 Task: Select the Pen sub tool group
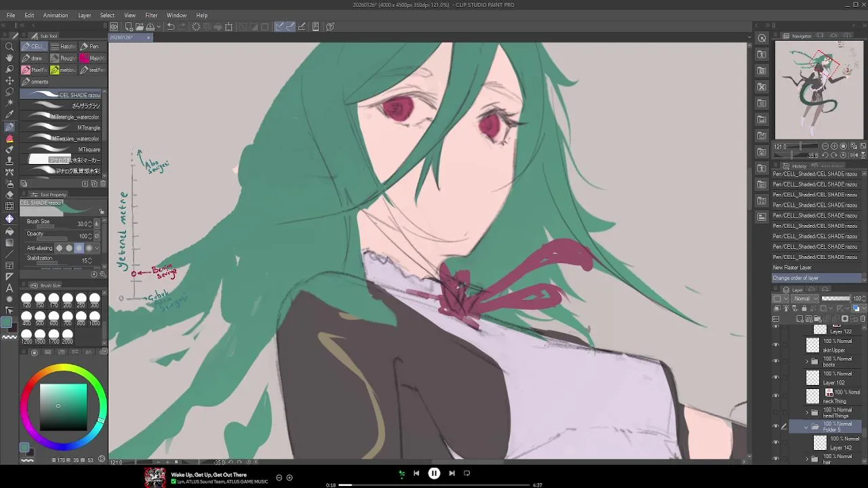point(92,46)
